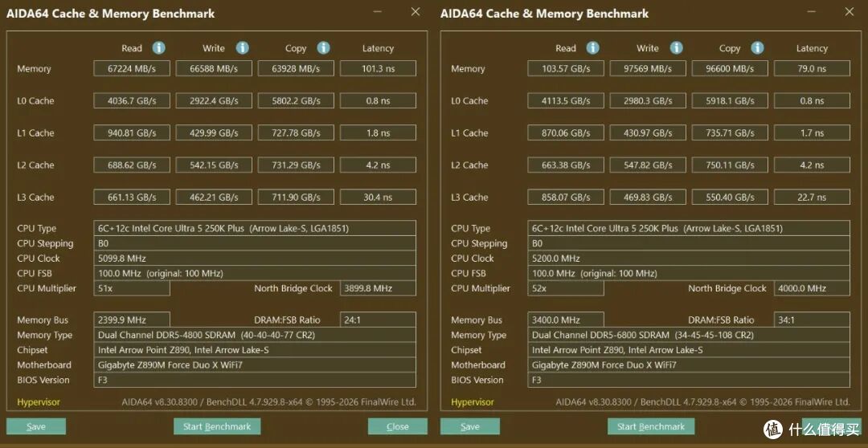This screenshot has width=868, height=448.
Task: Click CPU Multiplier value 52x
Action: (x=566, y=288)
